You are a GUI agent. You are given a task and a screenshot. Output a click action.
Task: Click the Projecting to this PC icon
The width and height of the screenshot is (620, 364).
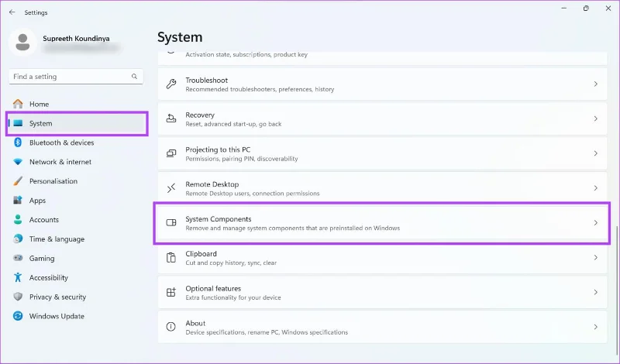click(x=170, y=153)
